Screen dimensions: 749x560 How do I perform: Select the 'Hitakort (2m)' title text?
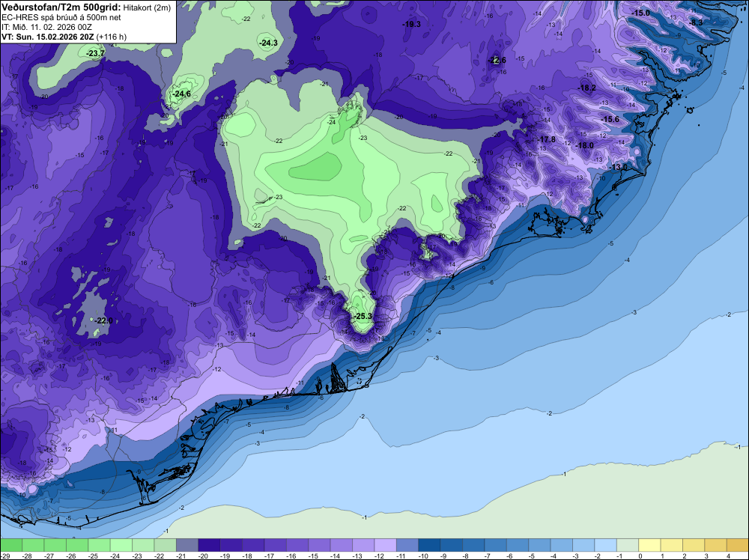[147, 7]
